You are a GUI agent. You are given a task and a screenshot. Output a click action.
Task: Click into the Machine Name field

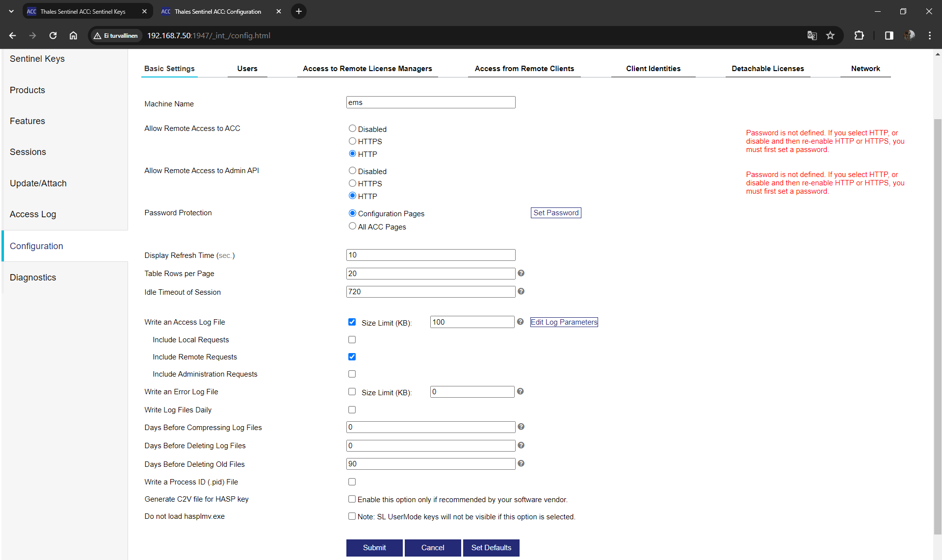coord(430,102)
